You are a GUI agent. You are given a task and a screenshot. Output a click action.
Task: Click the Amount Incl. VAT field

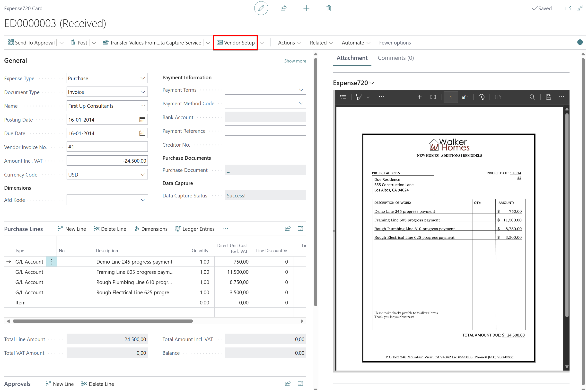point(107,161)
